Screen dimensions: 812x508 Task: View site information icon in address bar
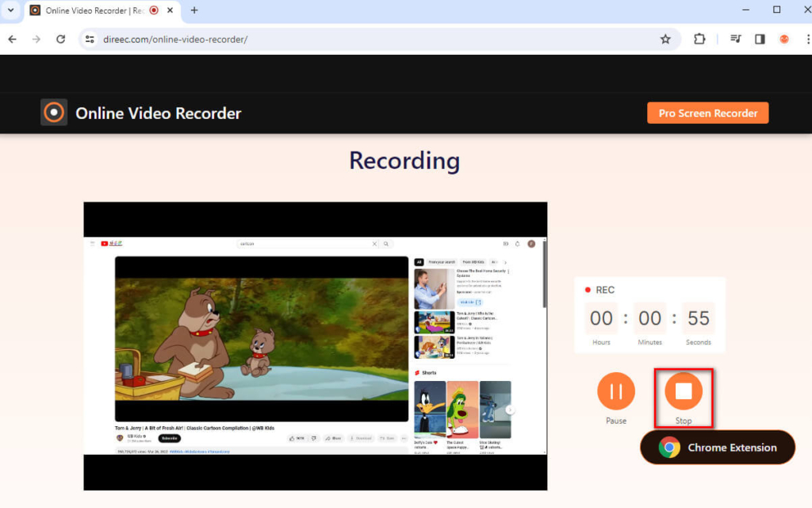(90, 39)
